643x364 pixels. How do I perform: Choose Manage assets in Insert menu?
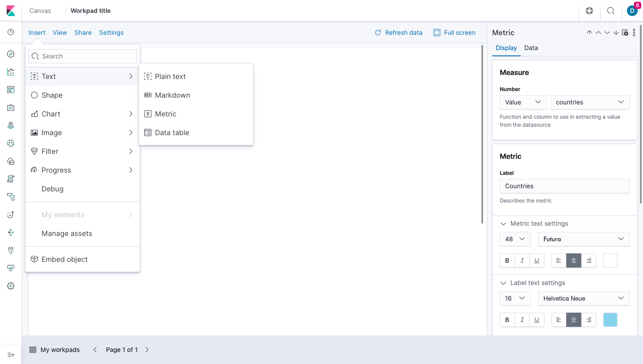(83, 233)
